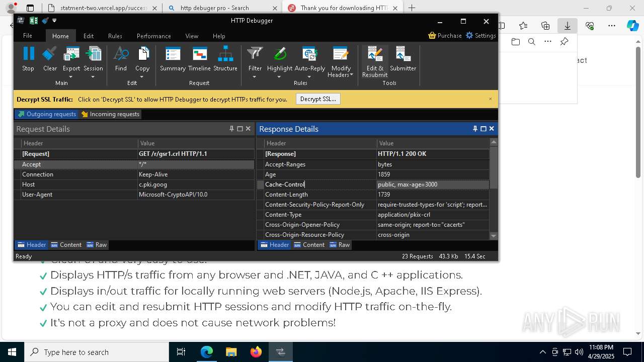Expand the Modify Headers dropdown arrow

351,75
